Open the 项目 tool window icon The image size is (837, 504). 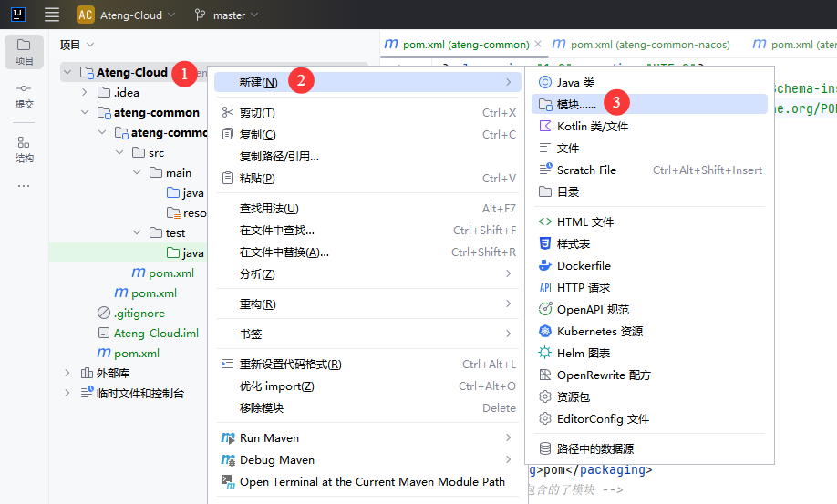click(24, 51)
